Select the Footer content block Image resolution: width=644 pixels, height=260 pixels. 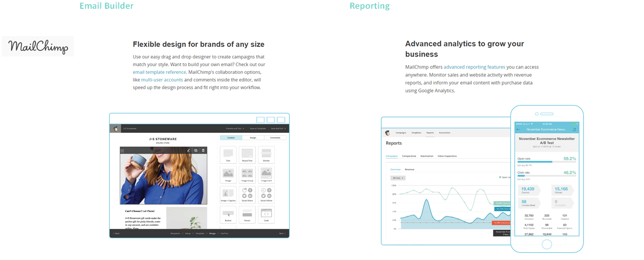pos(247,215)
